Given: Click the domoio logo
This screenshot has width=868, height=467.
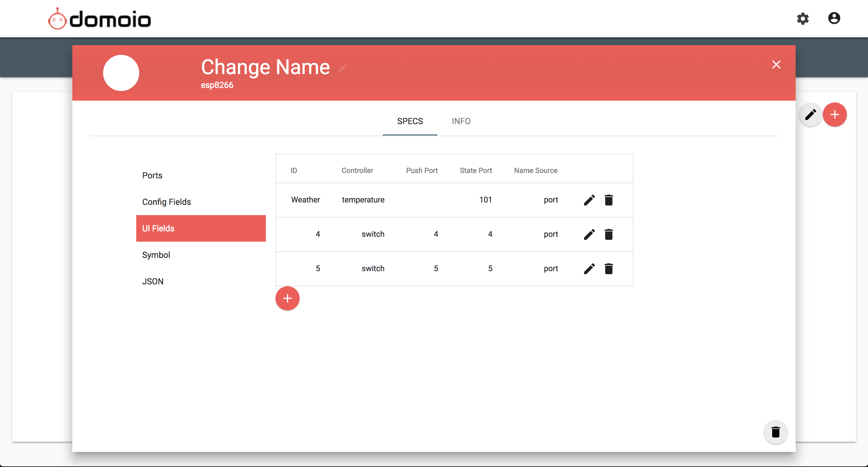Looking at the screenshot, I should tap(99, 19).
